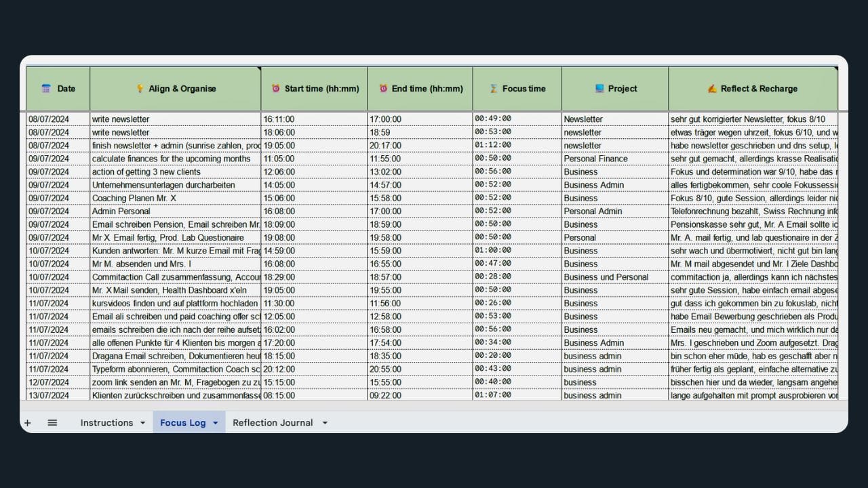Click the 'Coaching Planen Mr. X' task cell

(174, 198)
